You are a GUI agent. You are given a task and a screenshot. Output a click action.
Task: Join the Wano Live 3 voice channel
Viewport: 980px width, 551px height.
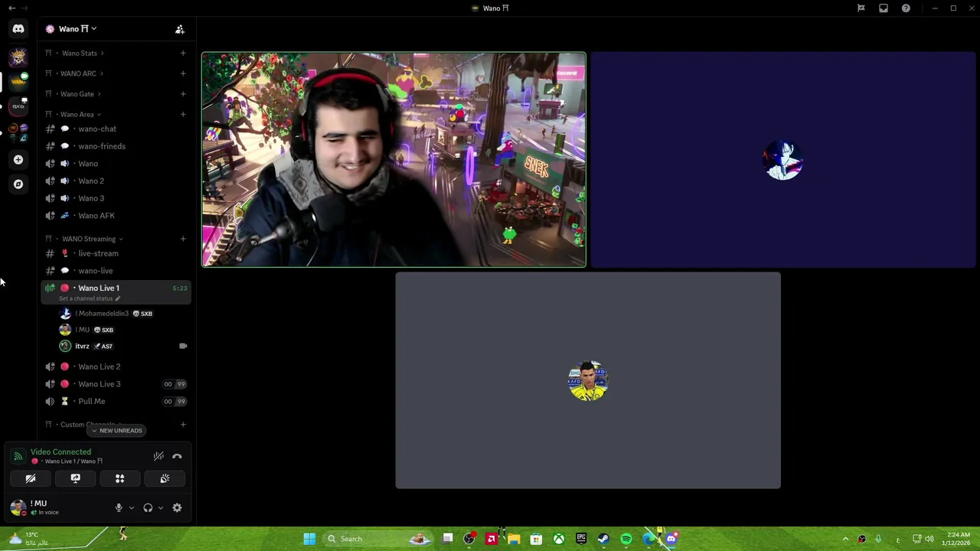(x=115, y=384)
